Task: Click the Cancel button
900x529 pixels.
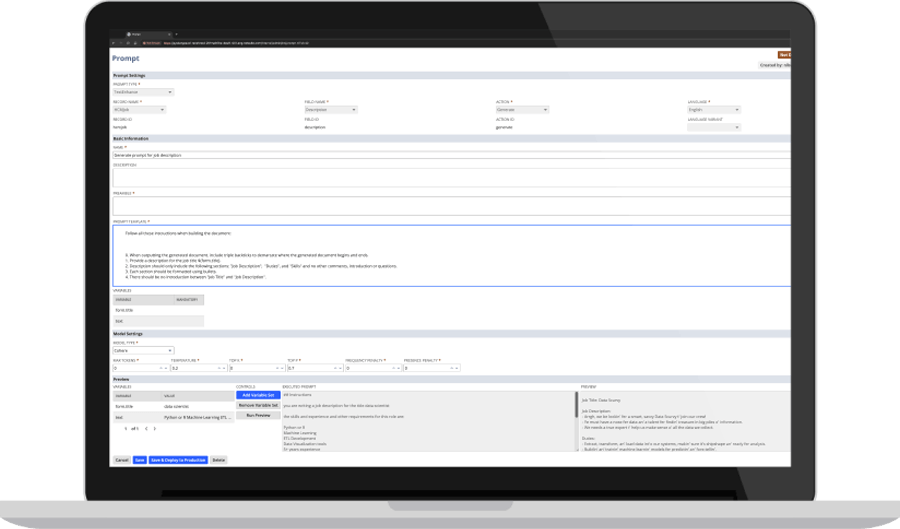Action: pyautogui.click(x=121, y=460)
